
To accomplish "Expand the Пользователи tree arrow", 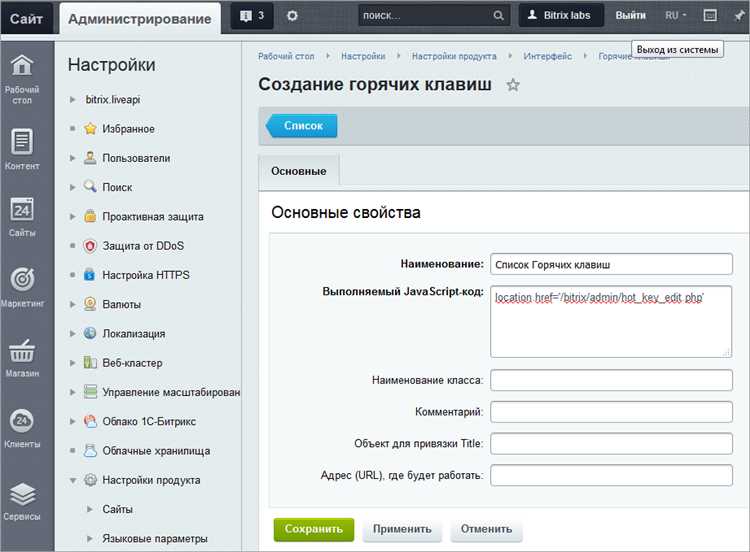I will [x=73, y=158].
